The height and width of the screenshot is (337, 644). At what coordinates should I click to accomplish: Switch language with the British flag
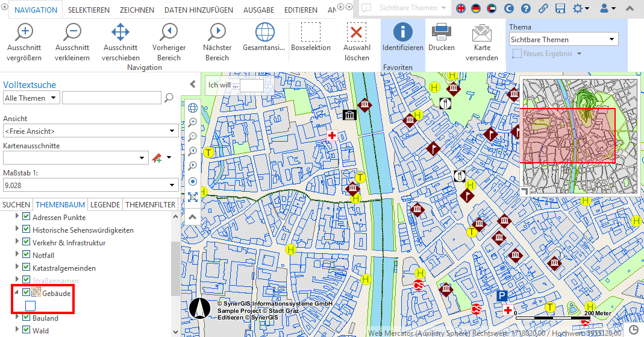(461, 8)
